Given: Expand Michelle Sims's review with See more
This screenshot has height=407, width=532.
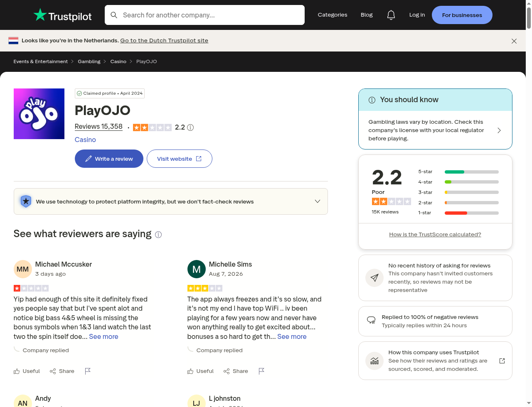Looking at the screenshot, I should coord(292,337).
